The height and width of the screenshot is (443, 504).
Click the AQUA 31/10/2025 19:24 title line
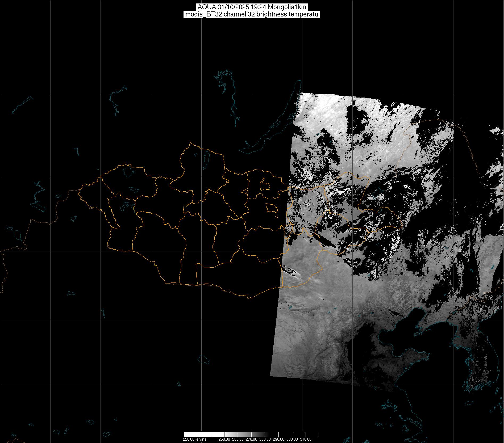[252, 7]
